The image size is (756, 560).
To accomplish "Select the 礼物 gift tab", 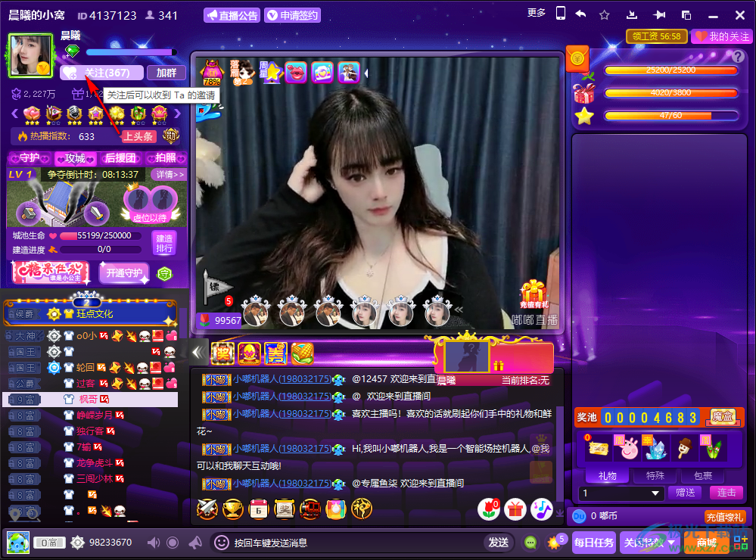I will coord(608,475).
